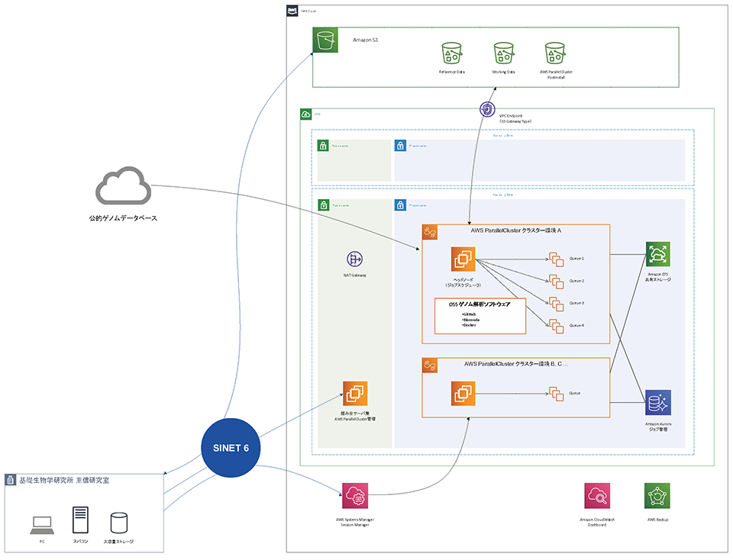
Task: Select the Reference Data bucket icon
Action: pyautogui.click(x=451, y=53)
